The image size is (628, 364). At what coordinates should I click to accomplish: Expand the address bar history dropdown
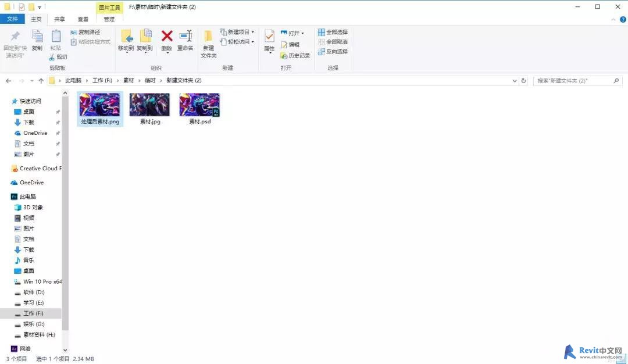515,80
